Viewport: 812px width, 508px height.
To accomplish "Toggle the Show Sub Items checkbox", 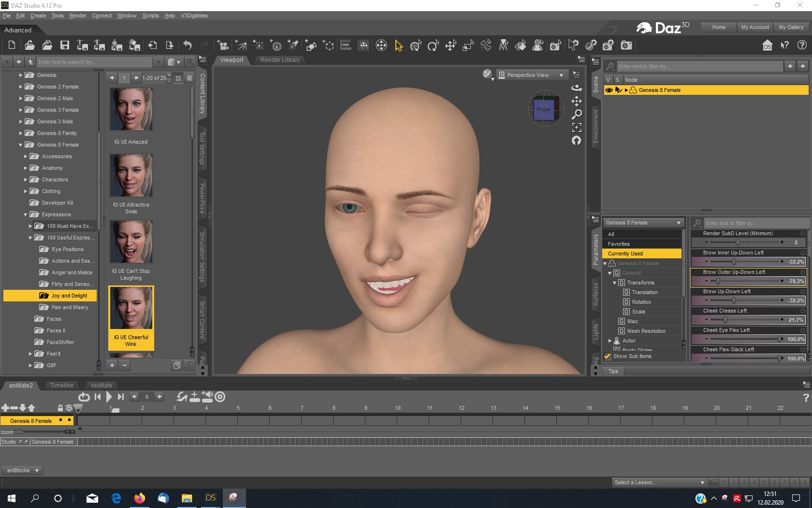I will click(608, 356).
